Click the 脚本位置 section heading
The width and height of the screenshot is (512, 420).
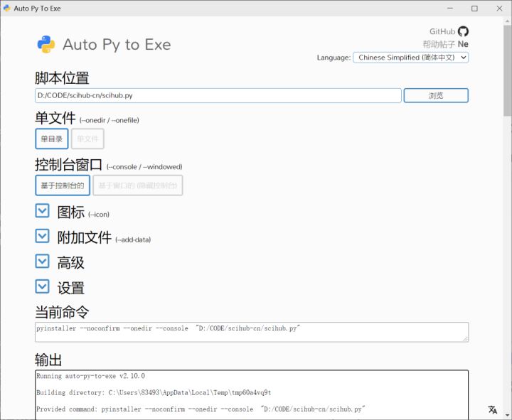pyautogui.click(x=62, y=78)
